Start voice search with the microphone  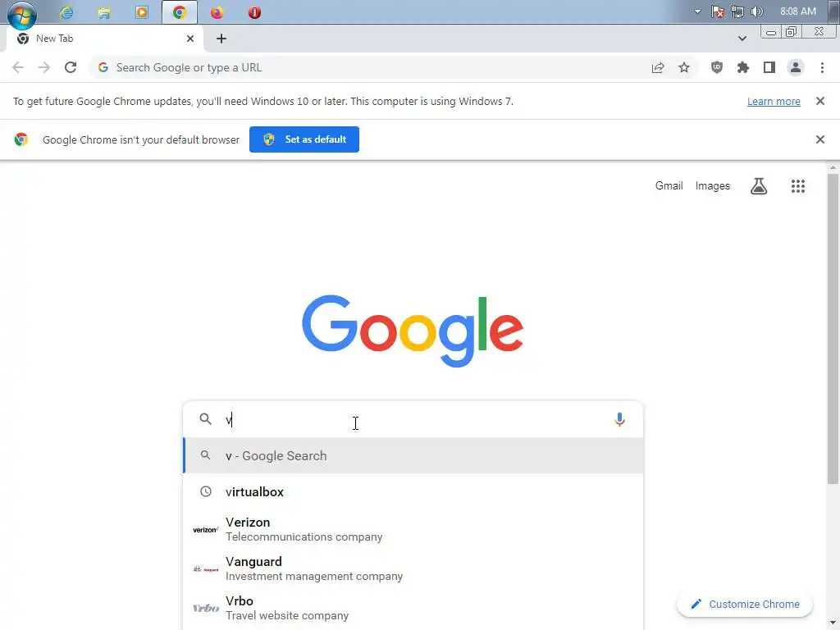[619, 419]
